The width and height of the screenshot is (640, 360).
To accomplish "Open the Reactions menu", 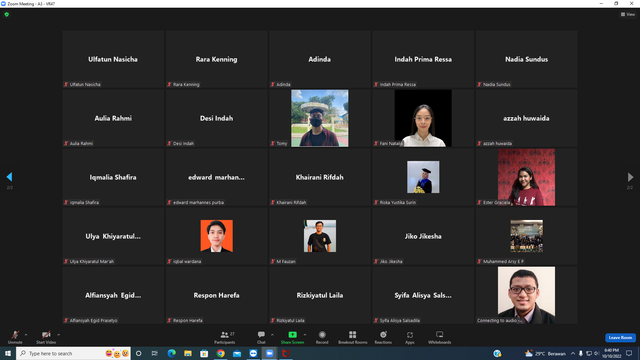I will coord(383,337).
